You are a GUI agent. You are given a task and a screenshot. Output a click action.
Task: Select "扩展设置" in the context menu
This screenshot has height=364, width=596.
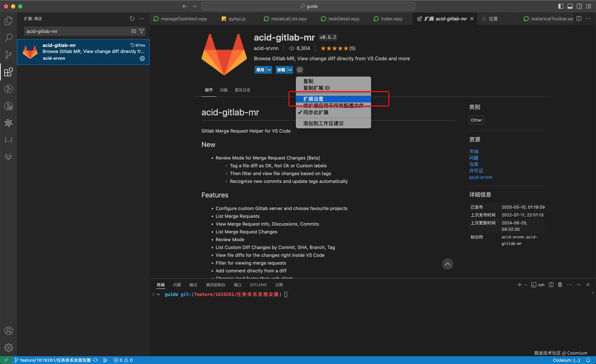[313, 99]
